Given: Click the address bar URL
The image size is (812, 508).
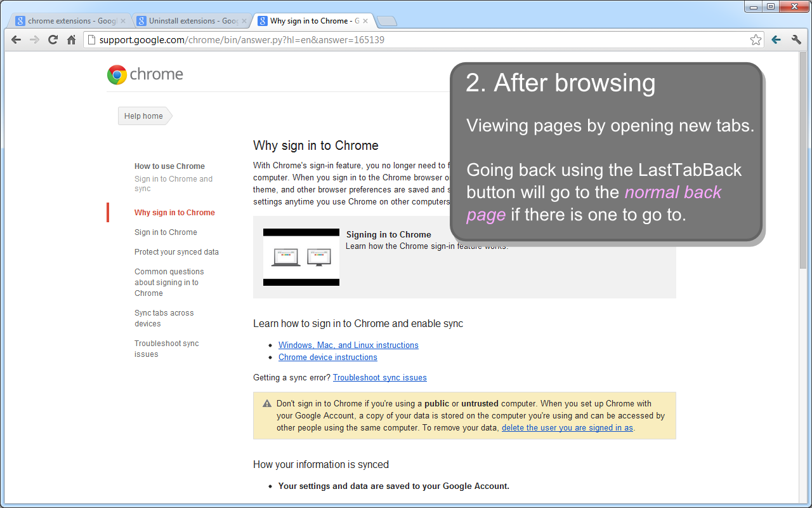Looking at the screenshot, I should [x=242, y=40].
